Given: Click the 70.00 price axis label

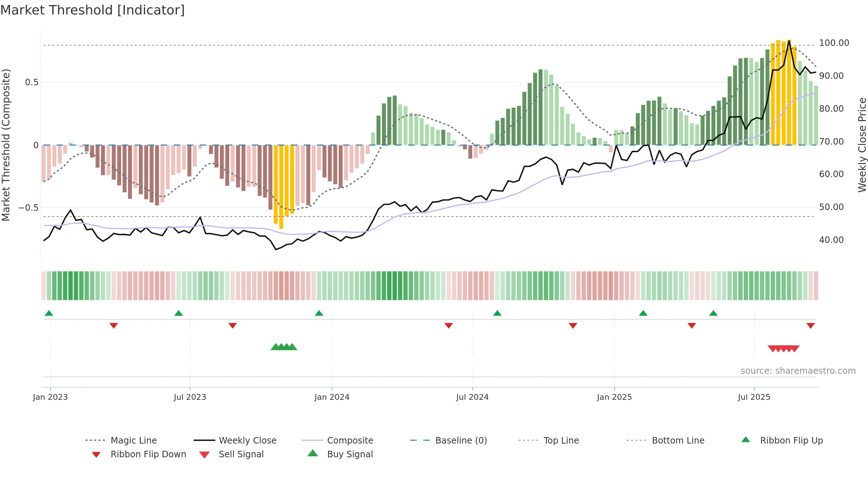Looking at the screenshot, I should coord(831,142).
